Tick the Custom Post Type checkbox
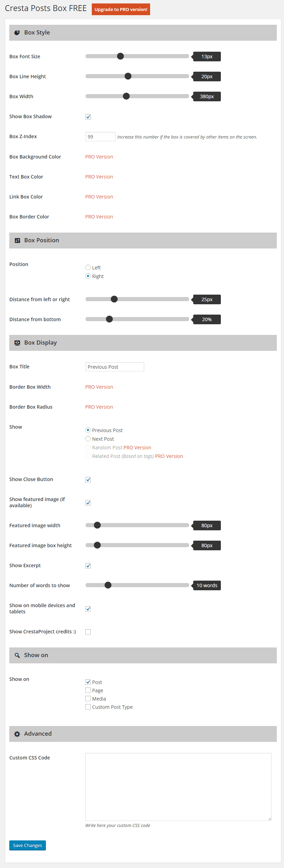284x868 pixels. (x=88, y=707)
